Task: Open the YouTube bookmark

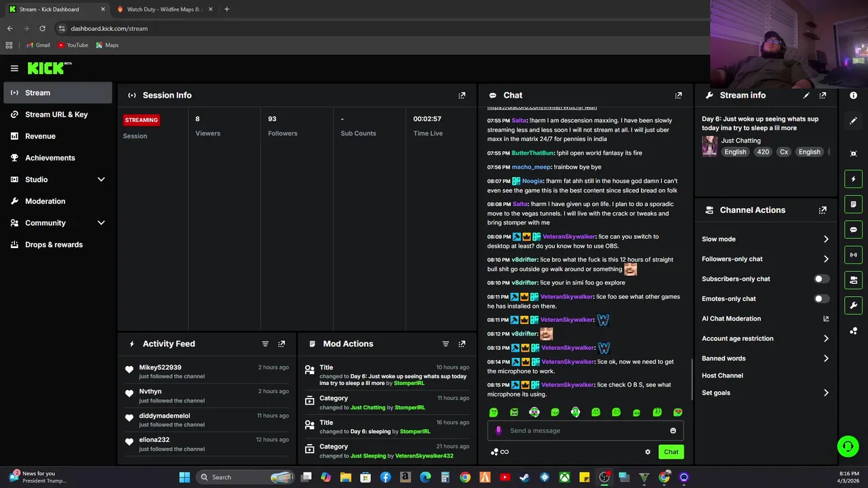Action: pos(73,45)
